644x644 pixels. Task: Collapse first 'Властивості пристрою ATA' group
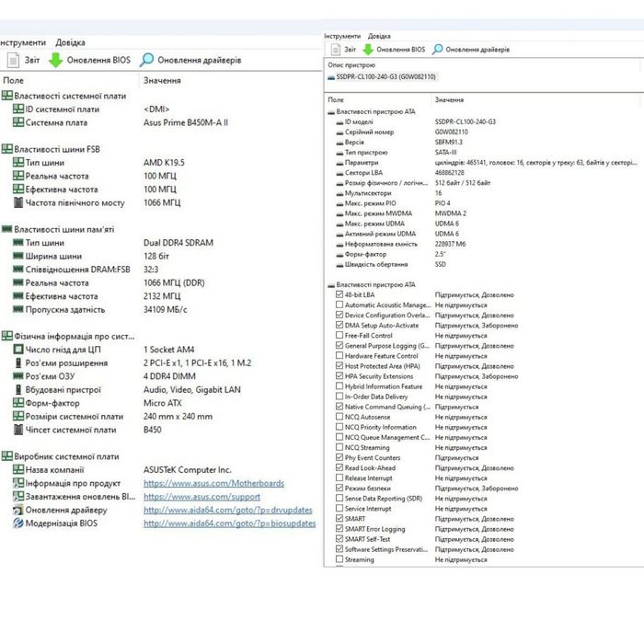click(x=331, y=112)
